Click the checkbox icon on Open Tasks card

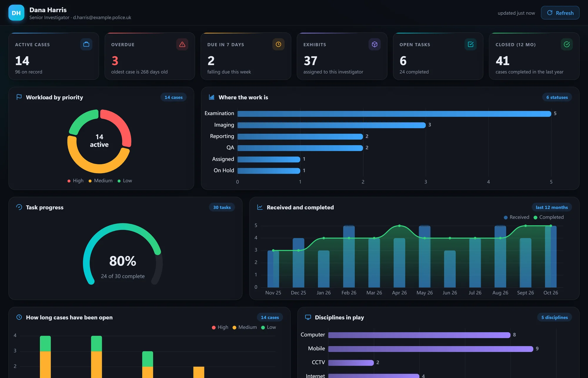[x=471, y=44]
